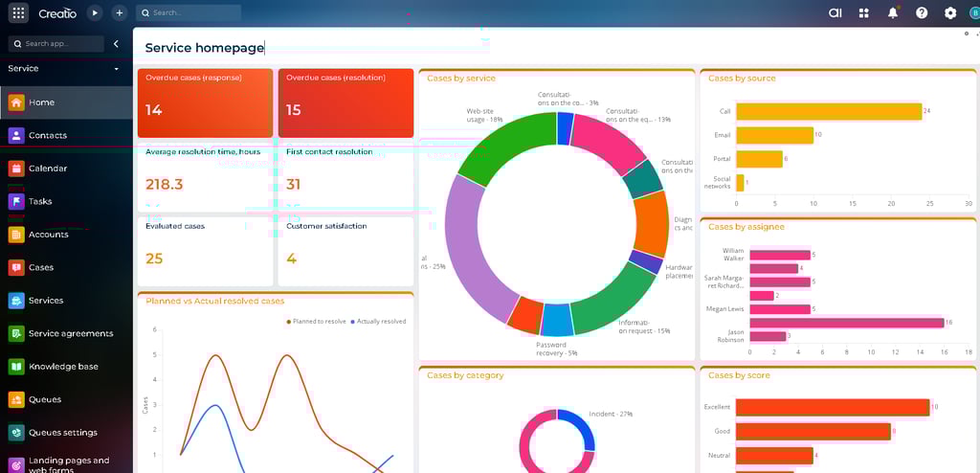
Task: Click the Knowledge base book icon
Action: pos(16,367)
